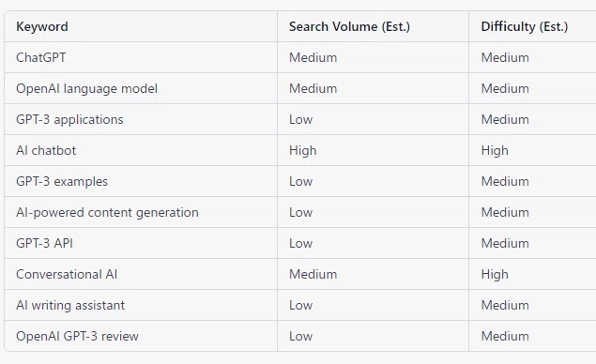
Task: Click Medium search volume for Conversational AI
Action: point(313,274)
